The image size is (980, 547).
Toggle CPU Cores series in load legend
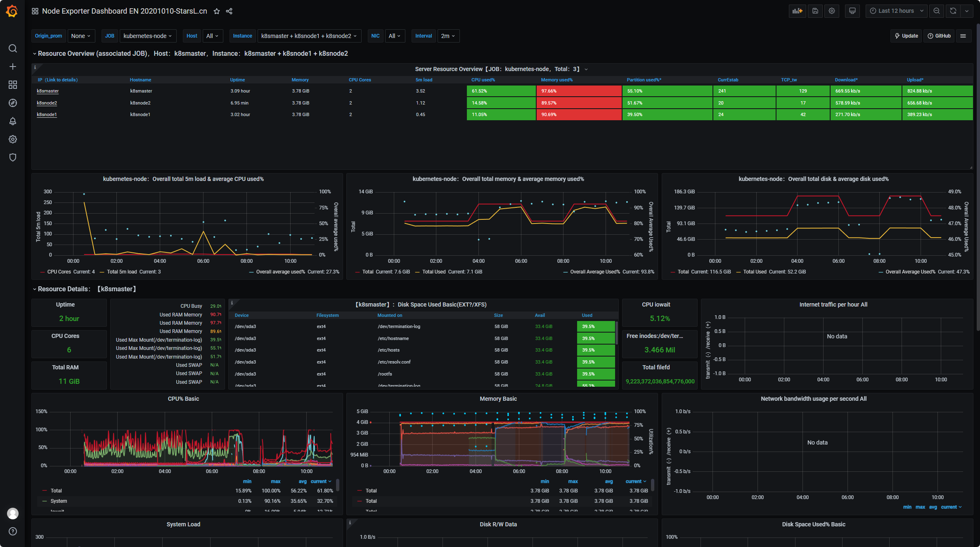pos(59,272)
